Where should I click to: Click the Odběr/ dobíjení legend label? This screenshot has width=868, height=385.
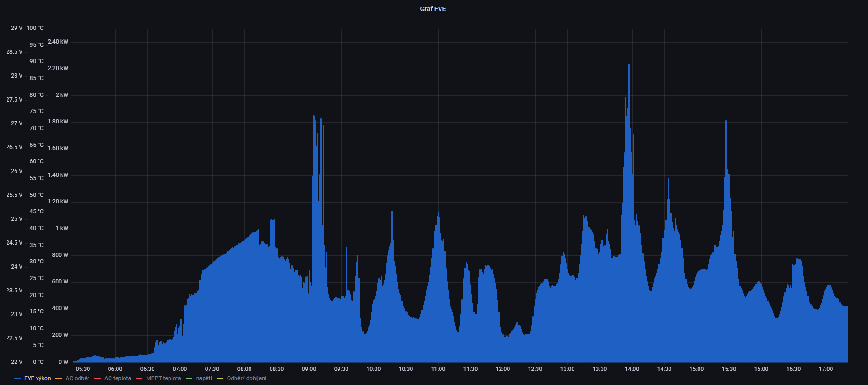247,378
